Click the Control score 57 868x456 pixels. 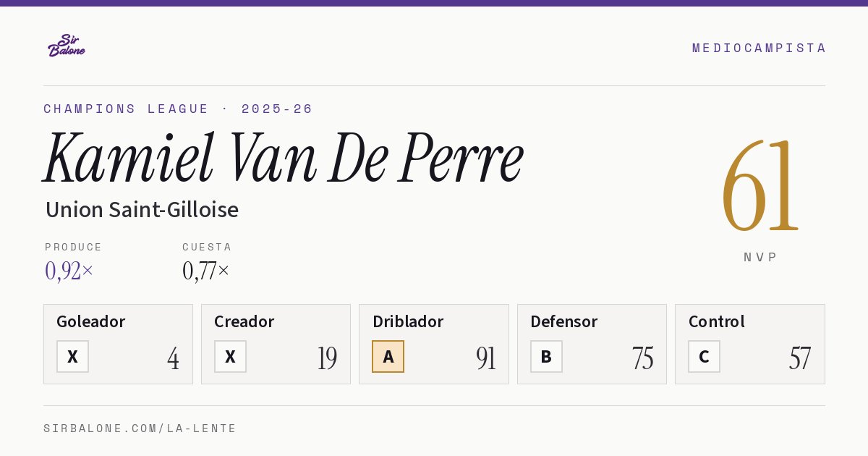coord(800,358)
